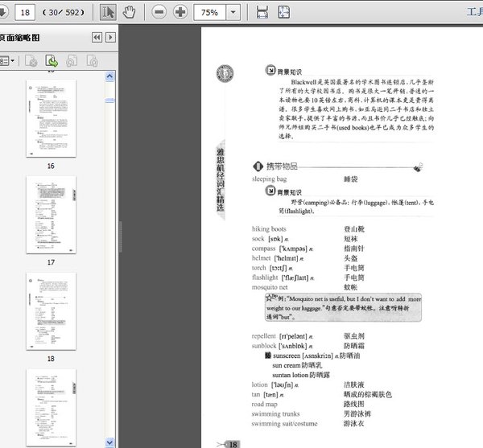Image resolution: width=483 pixels, height=448 pixels.
Task: Click the zoom in plus button
Action: [x=180, y=12]
